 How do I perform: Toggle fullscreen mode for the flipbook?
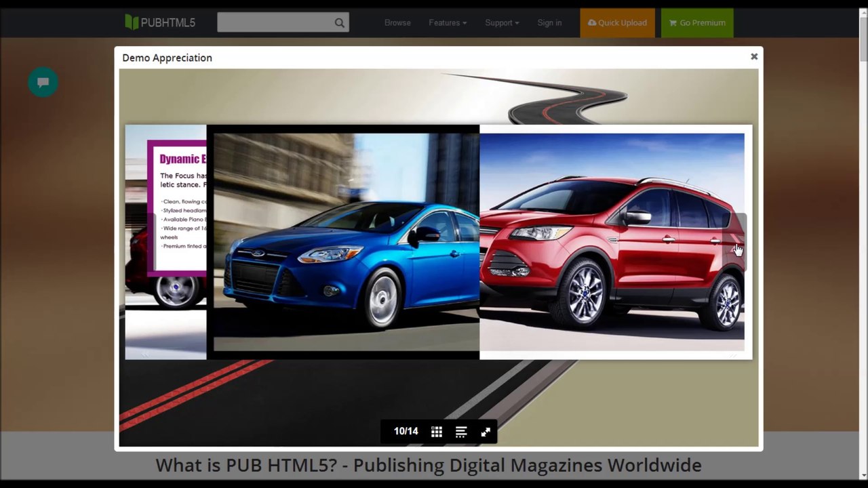486,432
